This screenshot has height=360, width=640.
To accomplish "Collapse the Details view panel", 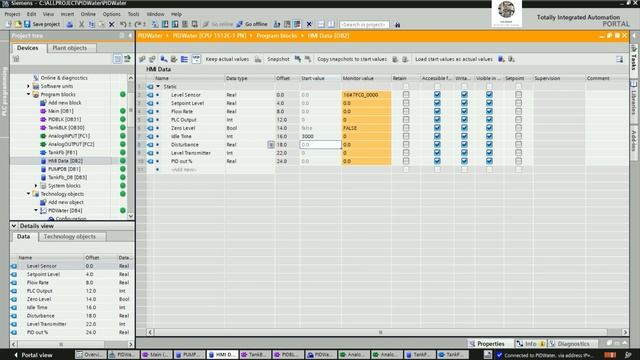I will click(x=13, y=226).
